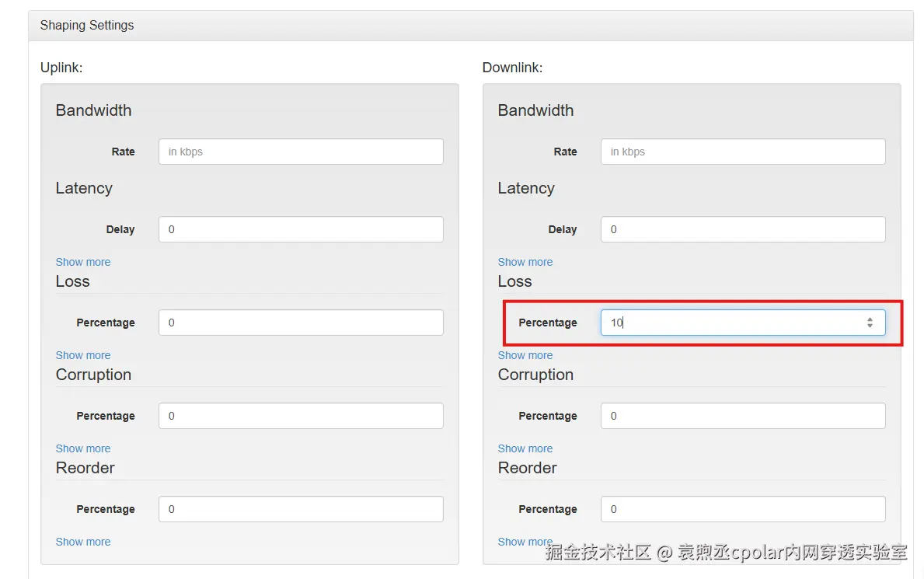924x579 pixels.
Task: Expand Show more under Uplink Latency
Action: pos(83,262)
